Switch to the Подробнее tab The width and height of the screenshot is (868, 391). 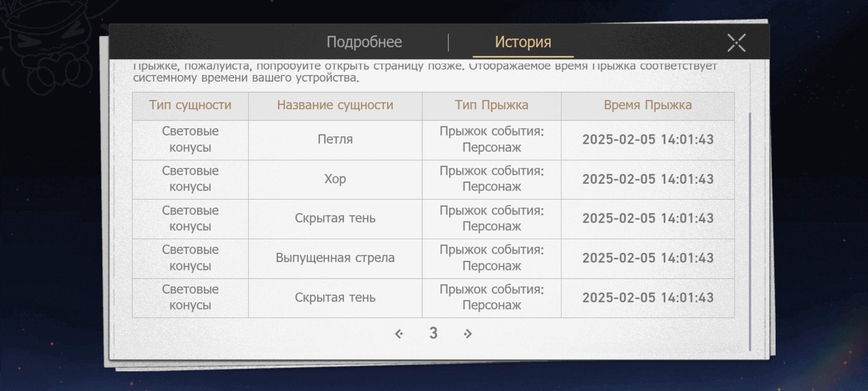click(364, 42)
